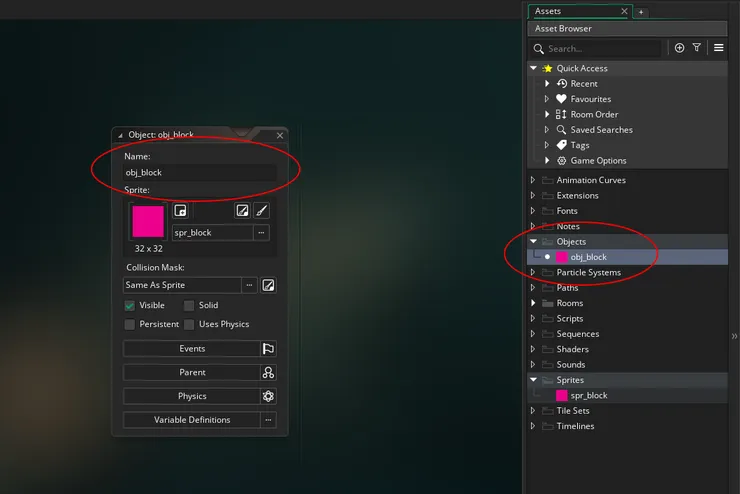Open the Recent quick access row
The height and width of the screenshot is (494, 740).
coord(628,84)
